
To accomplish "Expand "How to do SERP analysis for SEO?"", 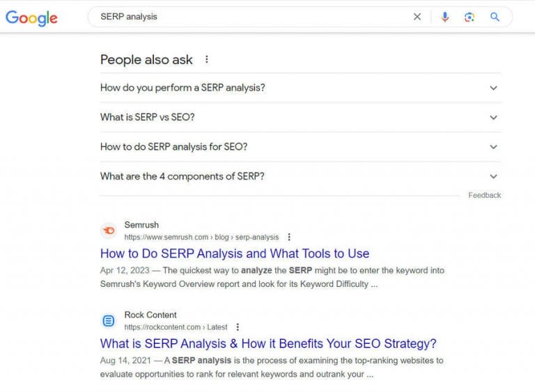I will (493, 147).
